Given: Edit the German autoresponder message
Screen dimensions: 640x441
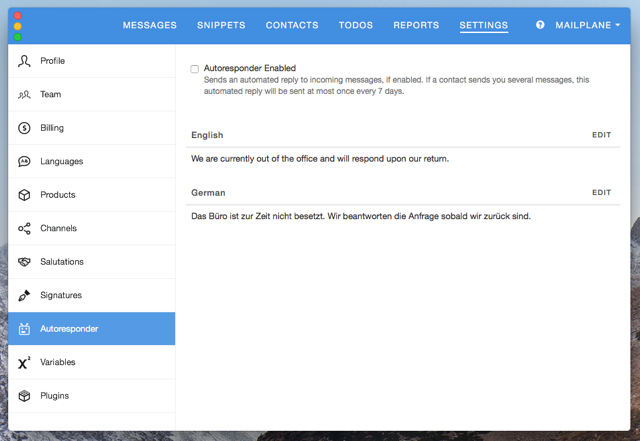Looking at the screenshot, I should 601,193.
